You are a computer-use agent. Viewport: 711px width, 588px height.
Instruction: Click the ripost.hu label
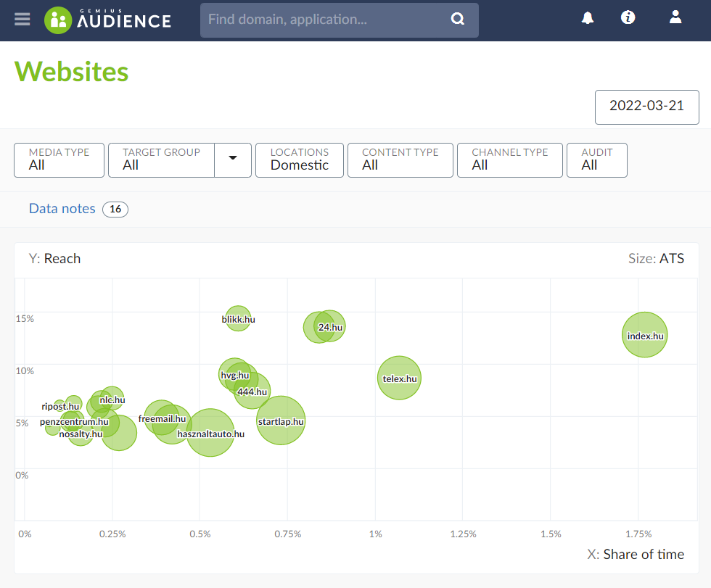pos(60,406)
